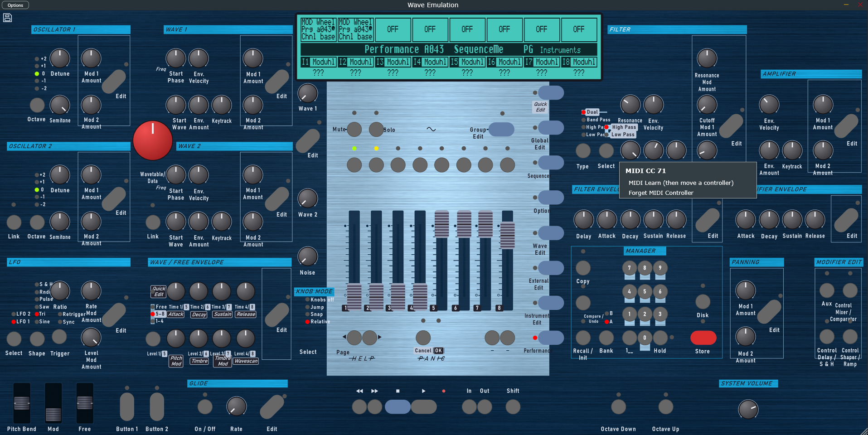Click the Bank button in Manager
This screenshot has width=868, height=435.
(606, 338)
